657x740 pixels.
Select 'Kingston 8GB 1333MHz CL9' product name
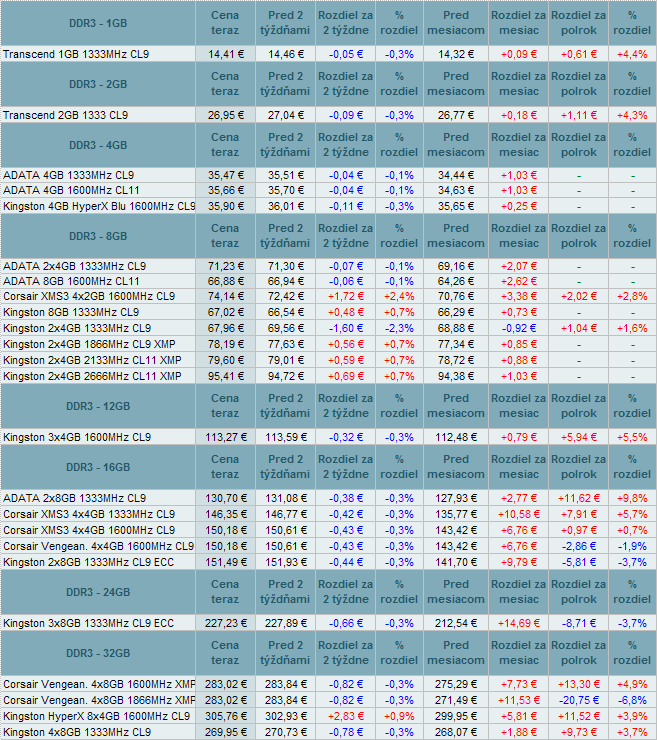(71, 312)
